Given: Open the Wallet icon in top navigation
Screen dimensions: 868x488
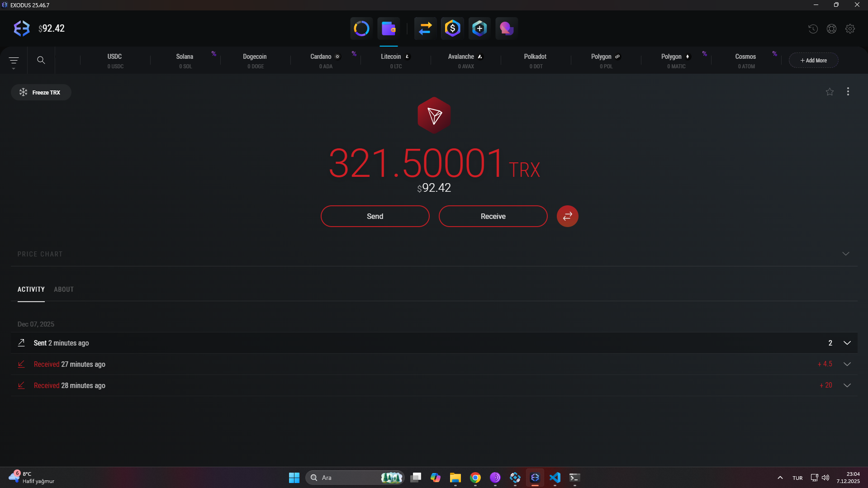Looking at the screenshot, I should pos(389,28).
